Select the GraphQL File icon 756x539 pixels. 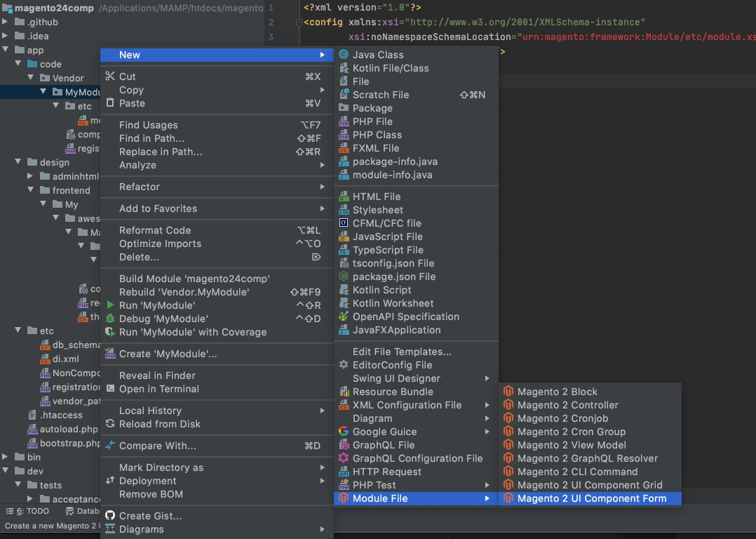pos(344,445)
